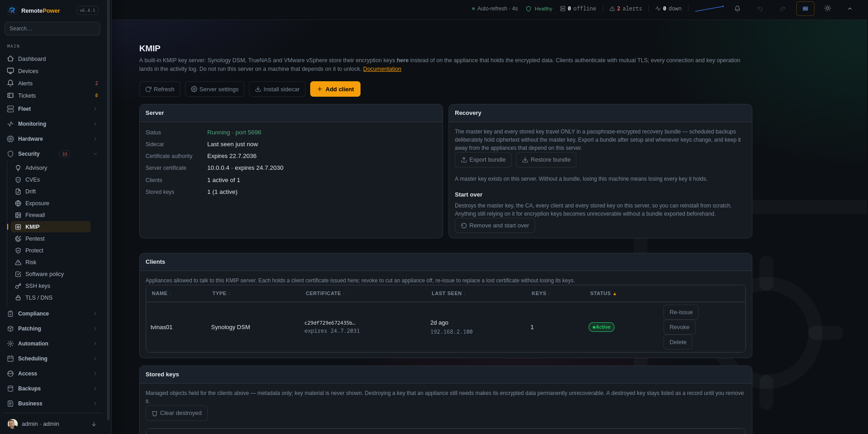
Task: Select the Pentest icon in sidebar
Action: click(18, 239)
